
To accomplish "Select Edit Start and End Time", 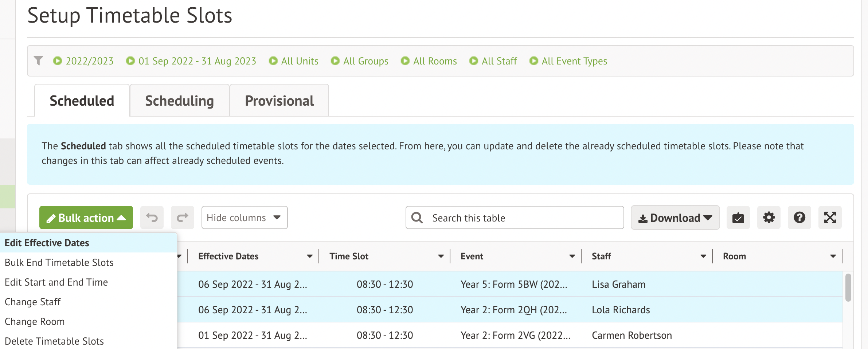I will tap(56, 282).
